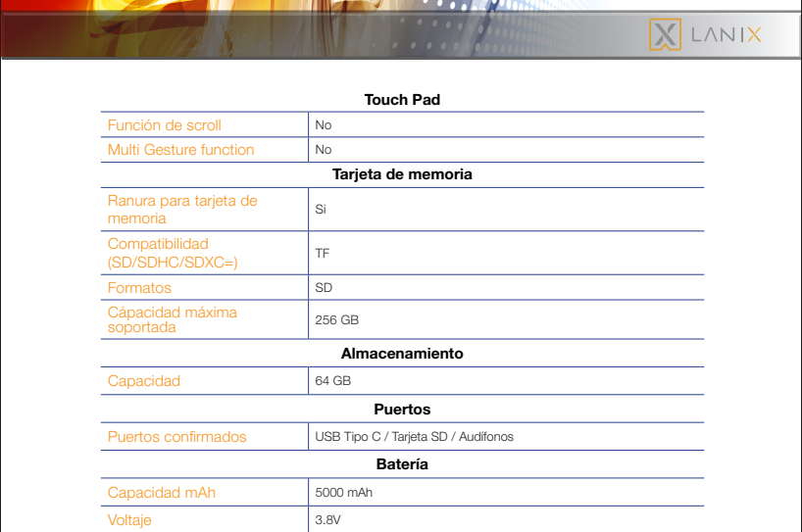Click the '3.8V' voltage value
This screenshot has width=802, height=532.
tap(327, 520)
